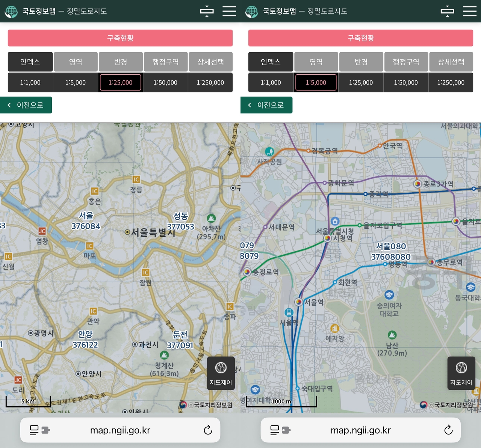Click collapse panel icon in right window header

pos(447,11)
